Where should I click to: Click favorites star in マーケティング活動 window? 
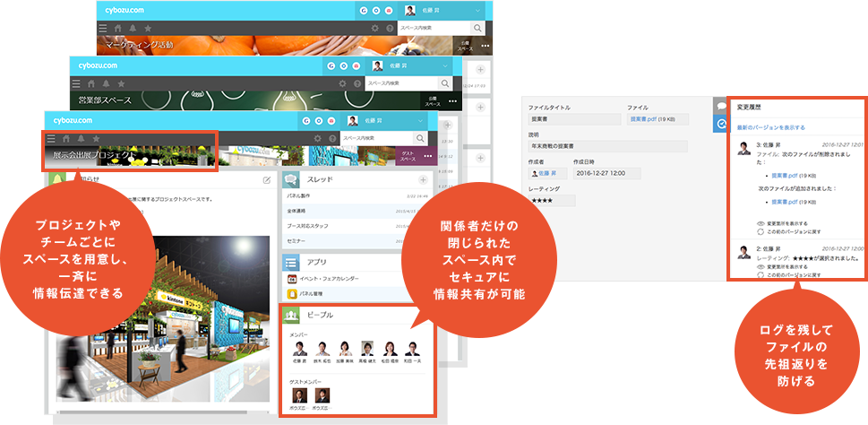tap(148, 29)
